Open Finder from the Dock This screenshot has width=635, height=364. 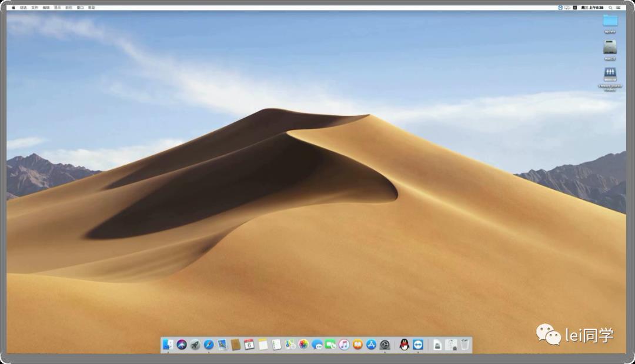point(168,345)
